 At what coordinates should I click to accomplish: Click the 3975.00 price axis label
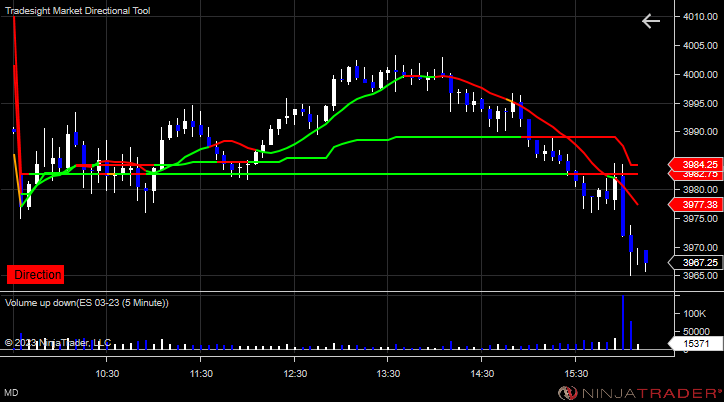click(700, 219)
